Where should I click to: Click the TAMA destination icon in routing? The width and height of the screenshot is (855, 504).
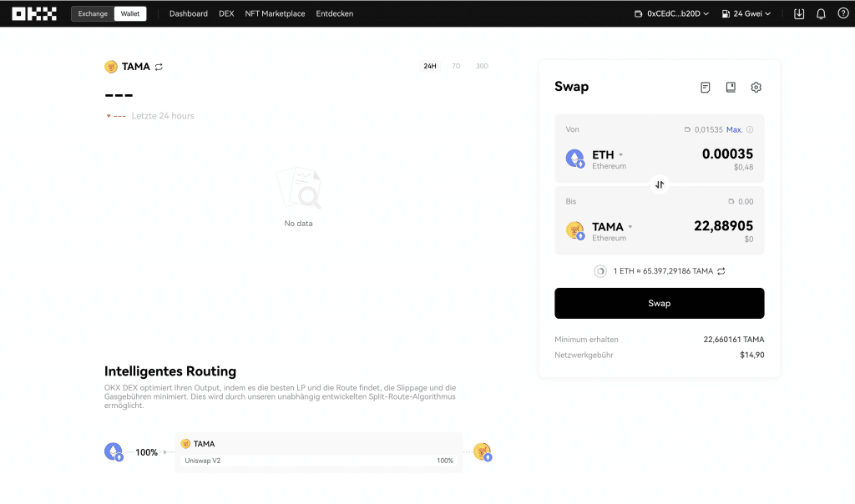483,451
